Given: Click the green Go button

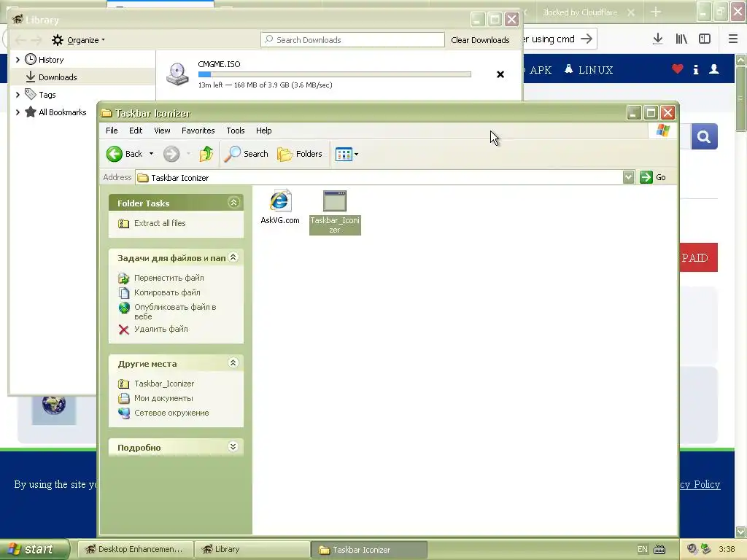Looking at the screenshot, I should [653, 177].
